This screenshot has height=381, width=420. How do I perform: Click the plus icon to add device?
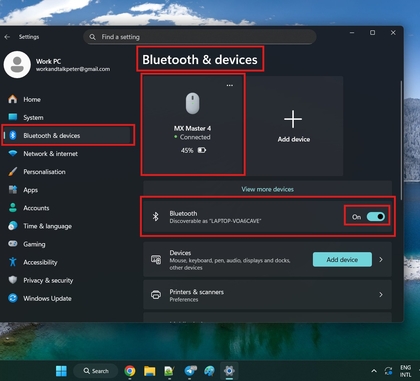click(x=293, y=119)
